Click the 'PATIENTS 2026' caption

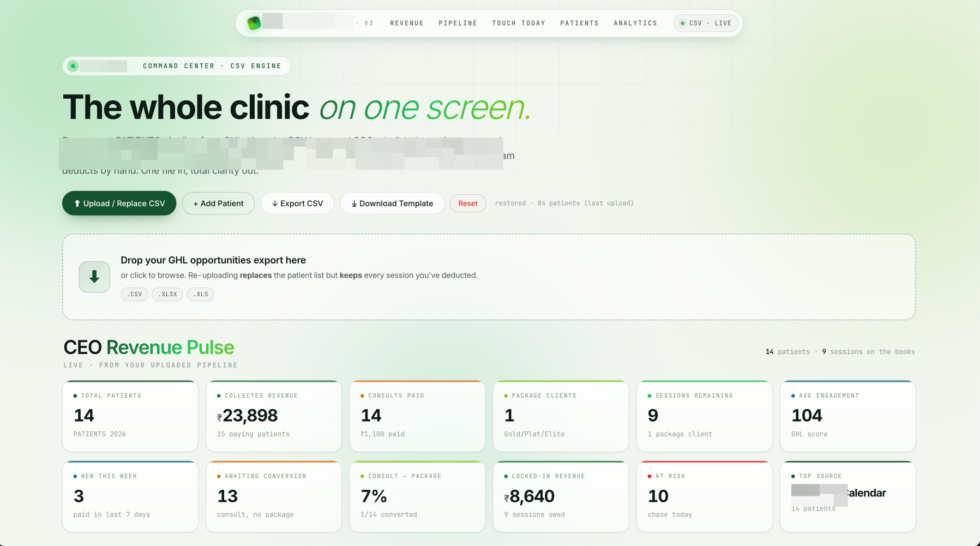[100, 434]
